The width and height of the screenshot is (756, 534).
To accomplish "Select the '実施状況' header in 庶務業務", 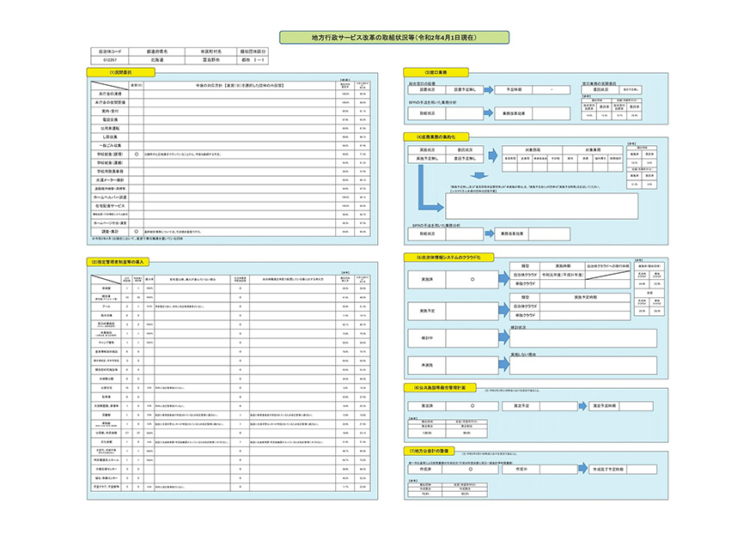I will click(x=427, y=150).
